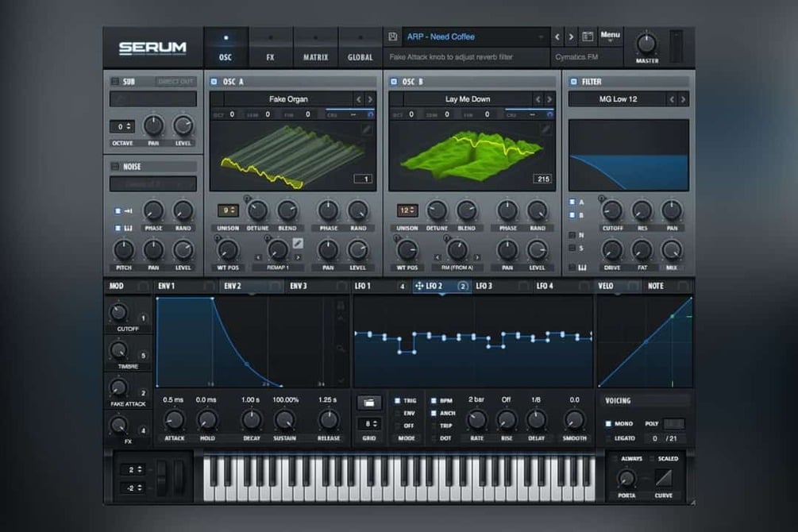Open the ARP - Need Coffee preset dropdown

tap(476, 37)
